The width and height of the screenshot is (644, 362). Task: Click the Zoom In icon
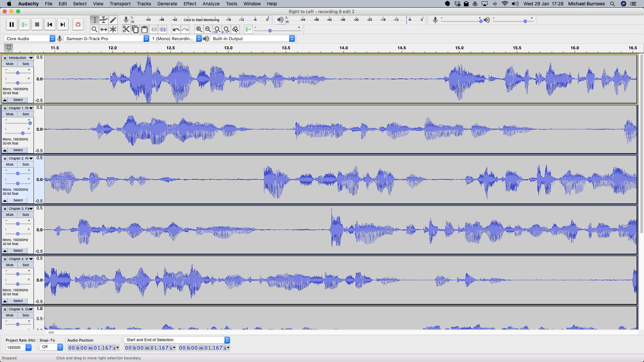199,29
